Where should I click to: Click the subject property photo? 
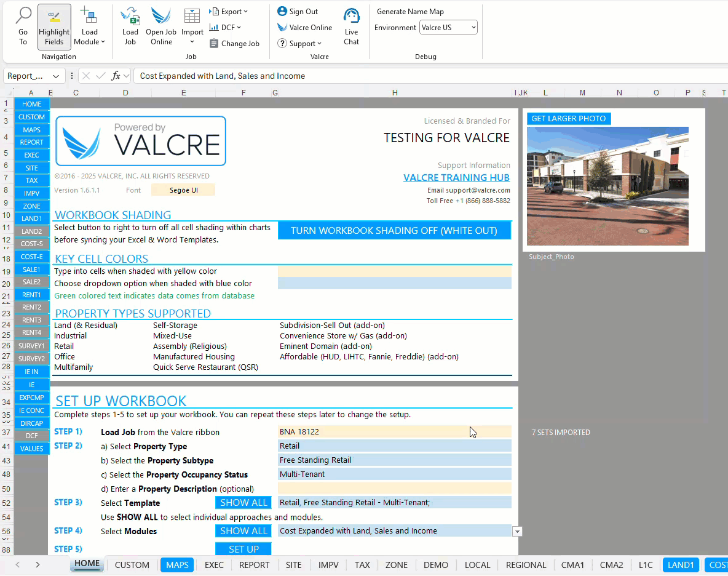pyautogui.click(x=607, y=186)
